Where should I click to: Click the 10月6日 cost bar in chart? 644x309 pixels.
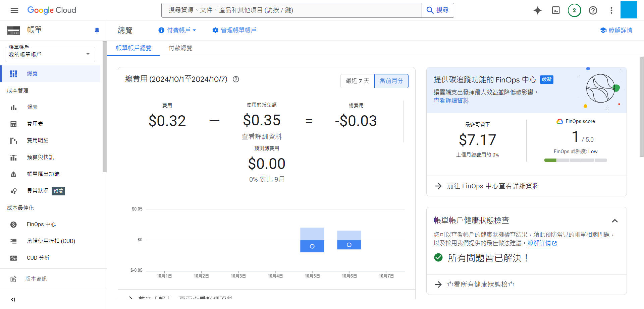coord(349,240)
